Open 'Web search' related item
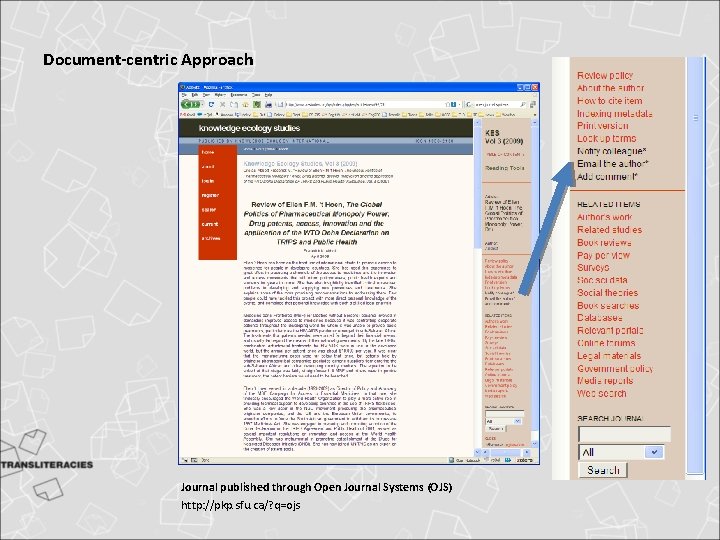 pos(602,394)
